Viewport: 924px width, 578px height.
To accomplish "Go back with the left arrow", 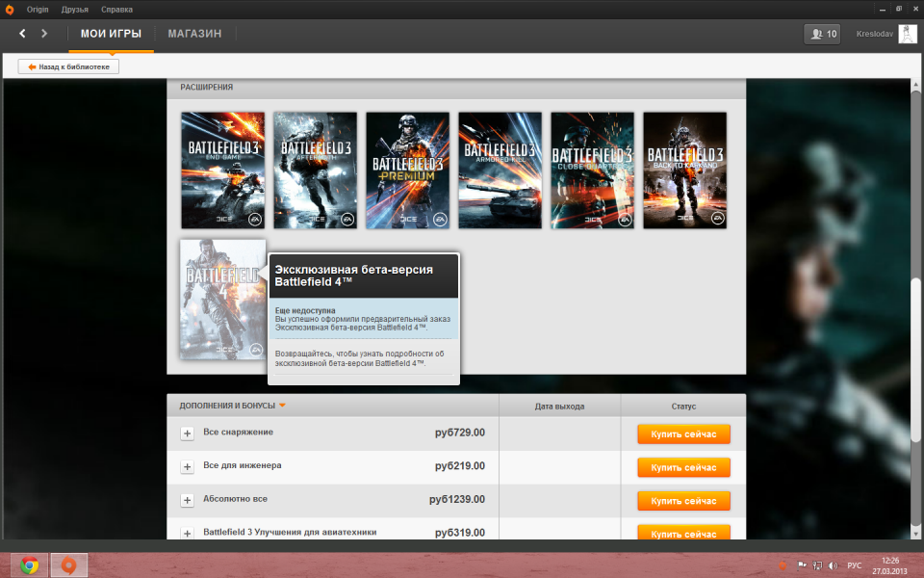I will tap(22, 34).
